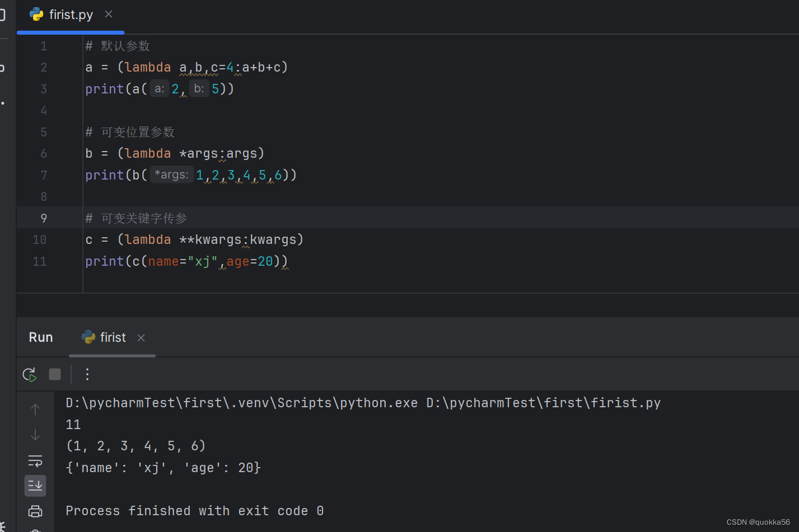
Task: Click the '# 可变位置参数' comment
Action: click(x=130, y=132)
